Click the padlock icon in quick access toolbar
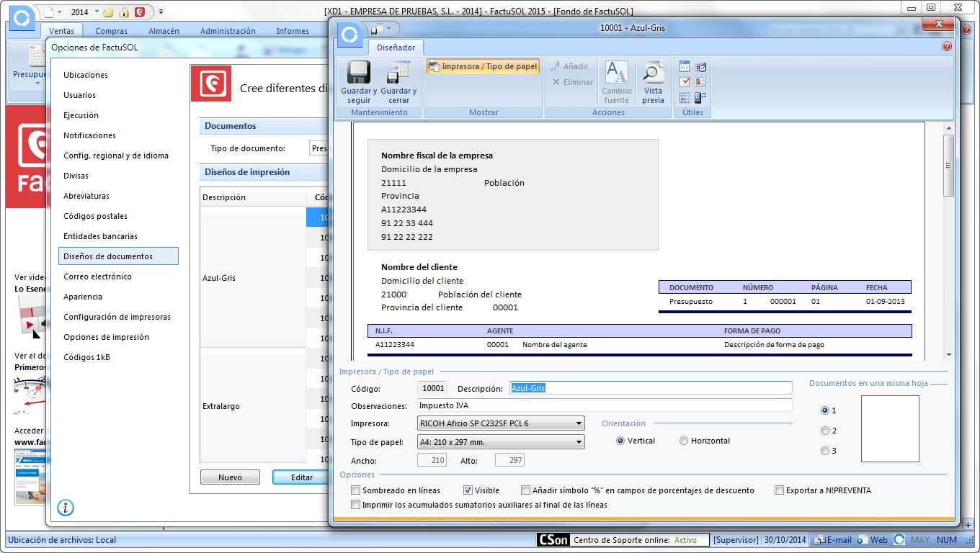The width and height of the screenshot is (980, 553). coord(124,12)
